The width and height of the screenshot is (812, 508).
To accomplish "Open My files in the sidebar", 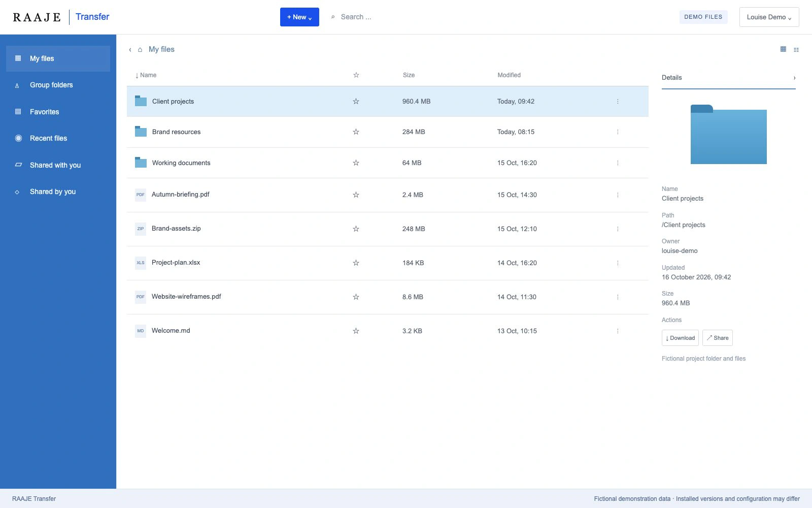I will 58,58.
